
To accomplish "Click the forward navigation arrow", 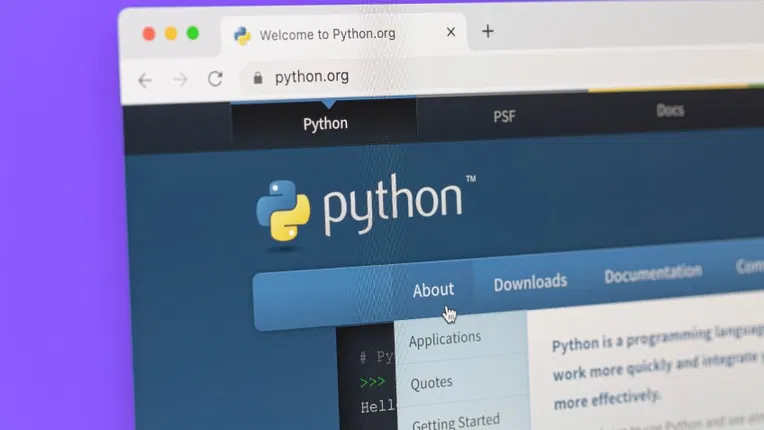I will tap(180, 80).
